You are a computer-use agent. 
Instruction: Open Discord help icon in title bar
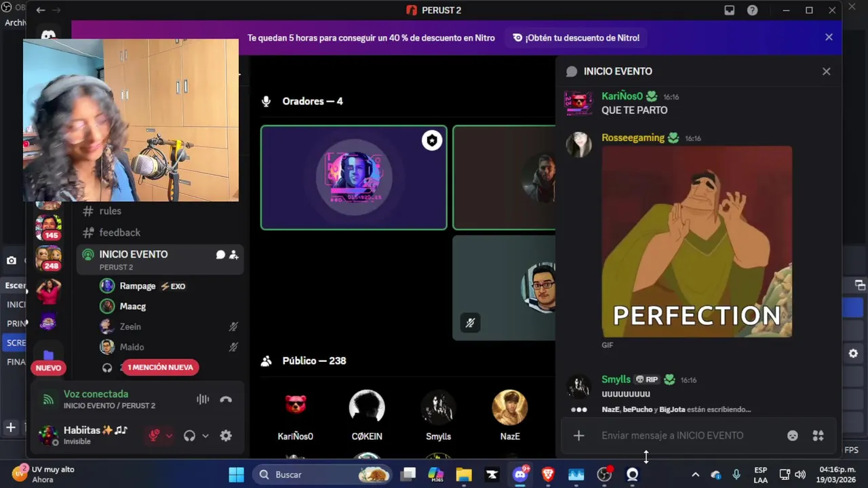753,10
